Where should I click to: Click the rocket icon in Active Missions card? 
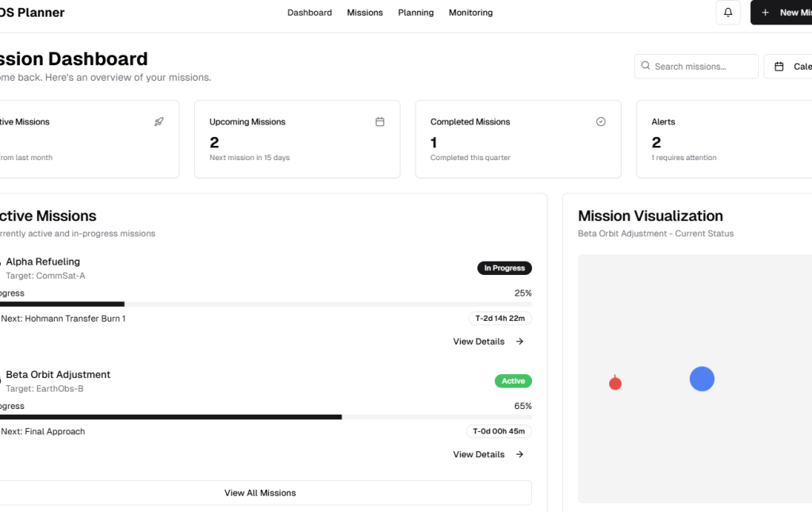coord(159,121)
